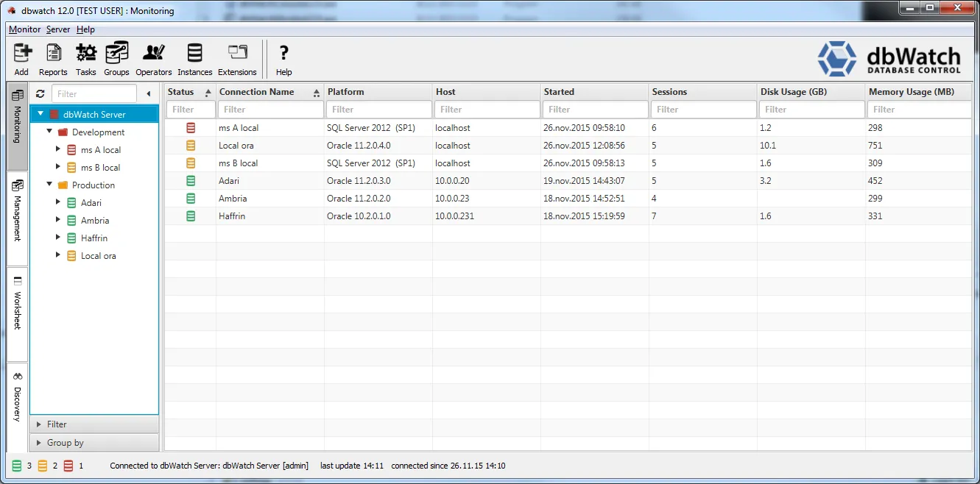The height and width of the screenshot is (484, 980).
Task: Click the green status icon of Ambria row
Action: coord(191,199)
